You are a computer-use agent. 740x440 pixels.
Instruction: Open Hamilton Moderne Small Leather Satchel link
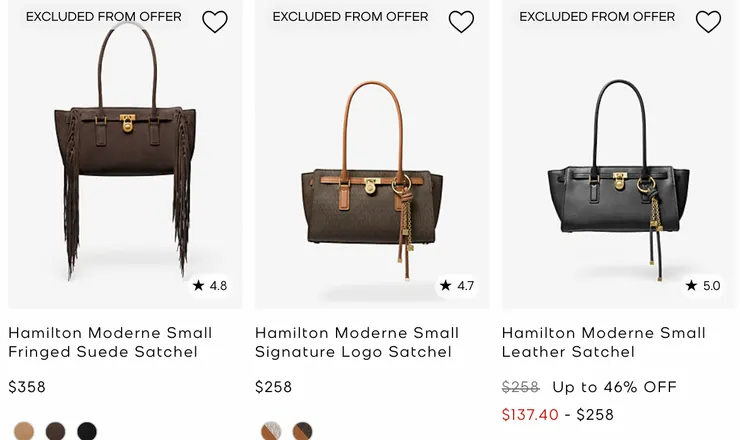coord(603,342)
